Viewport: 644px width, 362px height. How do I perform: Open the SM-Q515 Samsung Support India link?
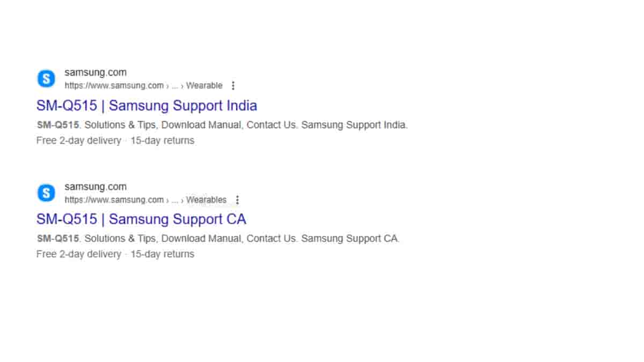coord(147,106)
